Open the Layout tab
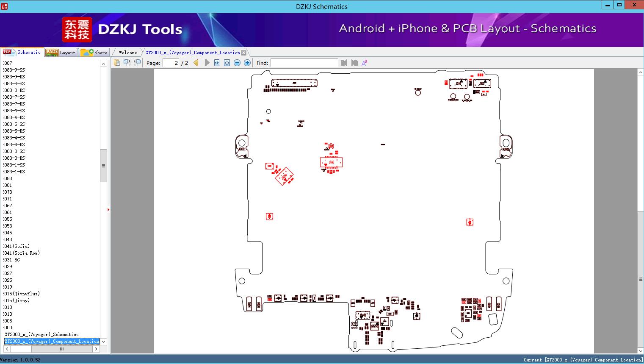This screenshot has width=644, height=364. tap(61, 52)
